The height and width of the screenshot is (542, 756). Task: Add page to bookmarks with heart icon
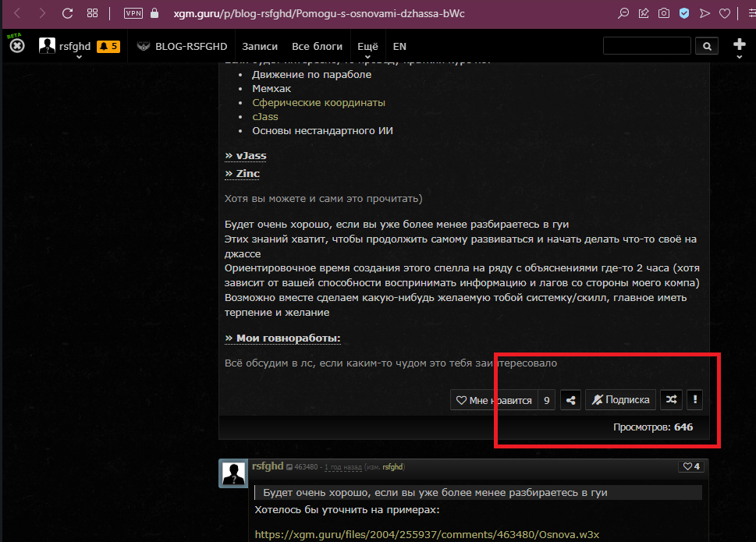pos(725,13)
